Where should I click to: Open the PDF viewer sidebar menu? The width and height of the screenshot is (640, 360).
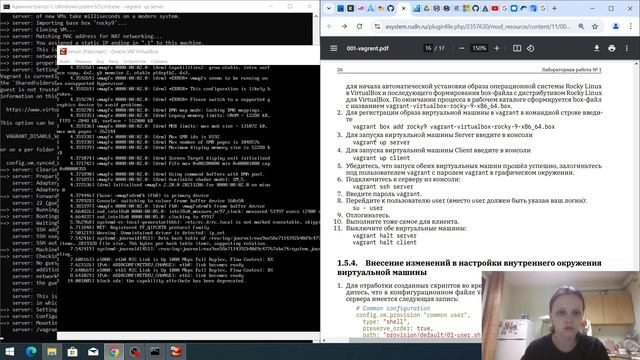coord(333,48)
